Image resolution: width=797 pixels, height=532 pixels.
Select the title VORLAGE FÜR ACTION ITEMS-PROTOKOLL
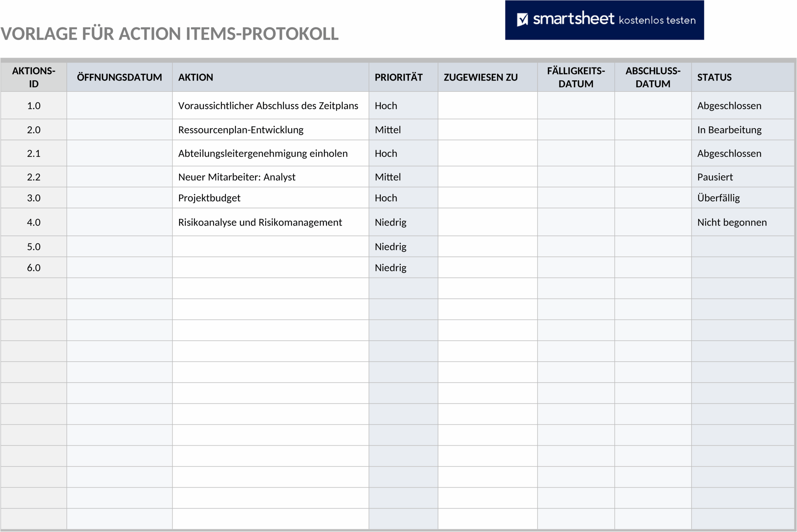tap(169, 34)
